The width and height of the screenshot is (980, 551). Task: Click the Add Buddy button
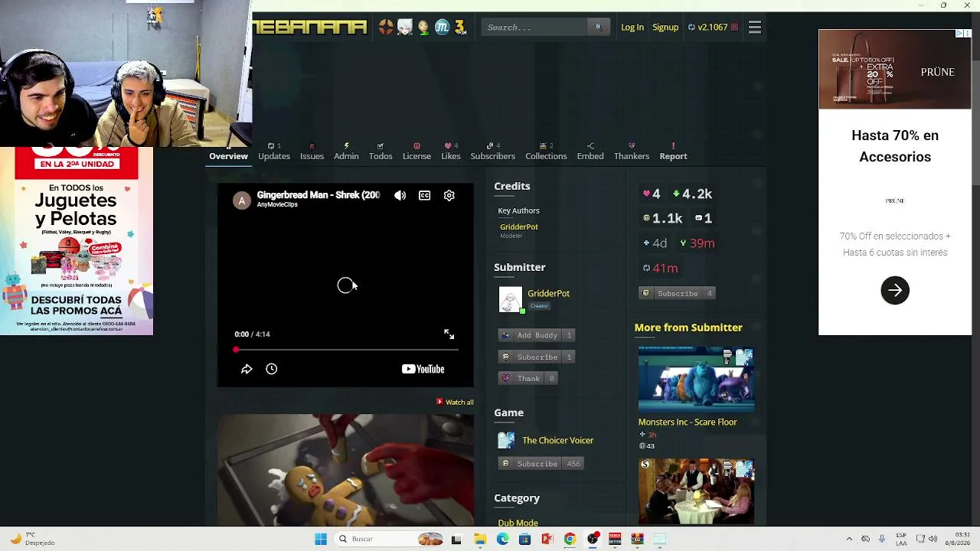[537, 335]
